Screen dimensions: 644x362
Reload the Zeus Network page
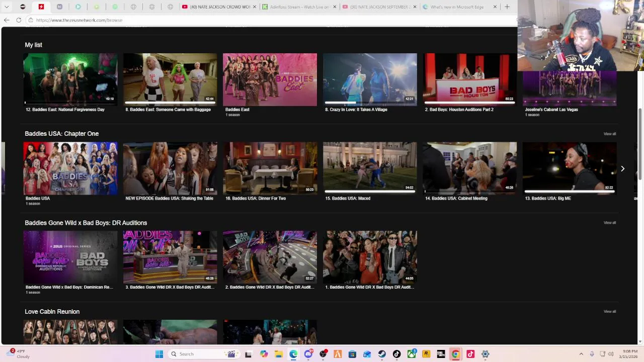[19, 20]
